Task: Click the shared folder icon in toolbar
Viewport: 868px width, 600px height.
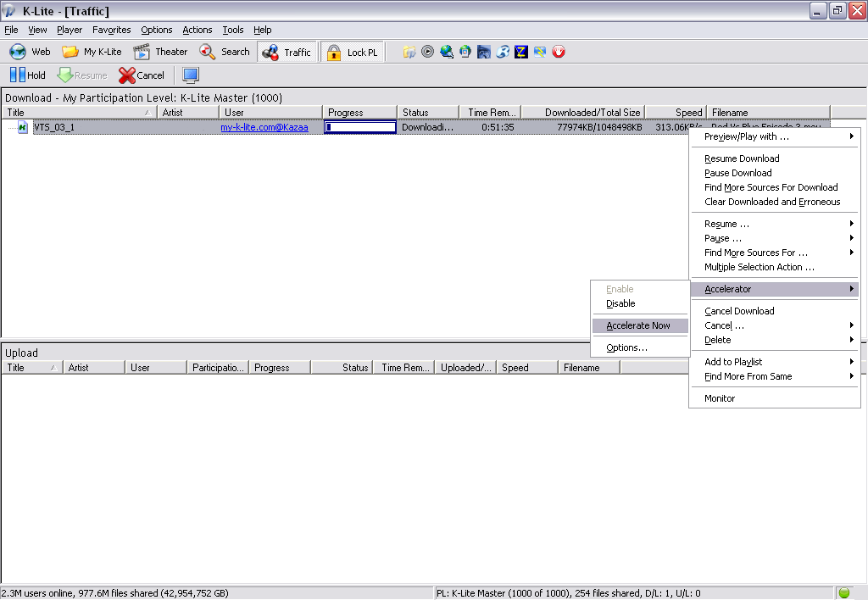Action: click(x=409, y=52)
